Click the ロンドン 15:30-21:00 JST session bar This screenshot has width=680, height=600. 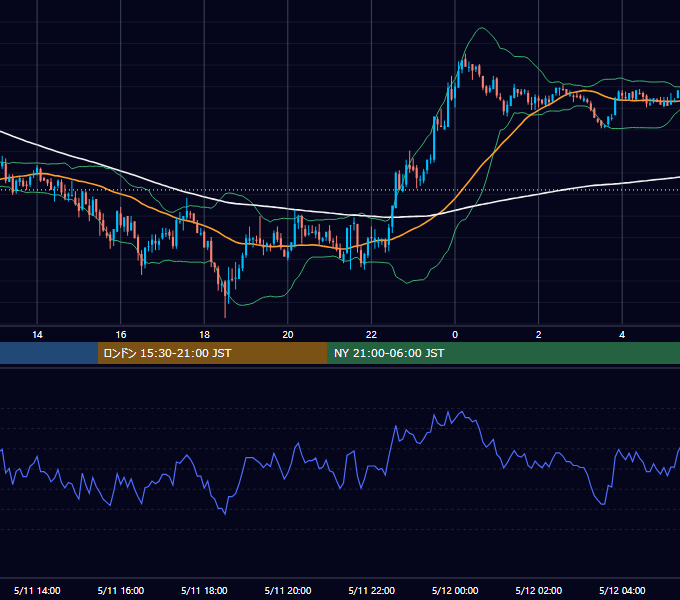pos(212,353)
